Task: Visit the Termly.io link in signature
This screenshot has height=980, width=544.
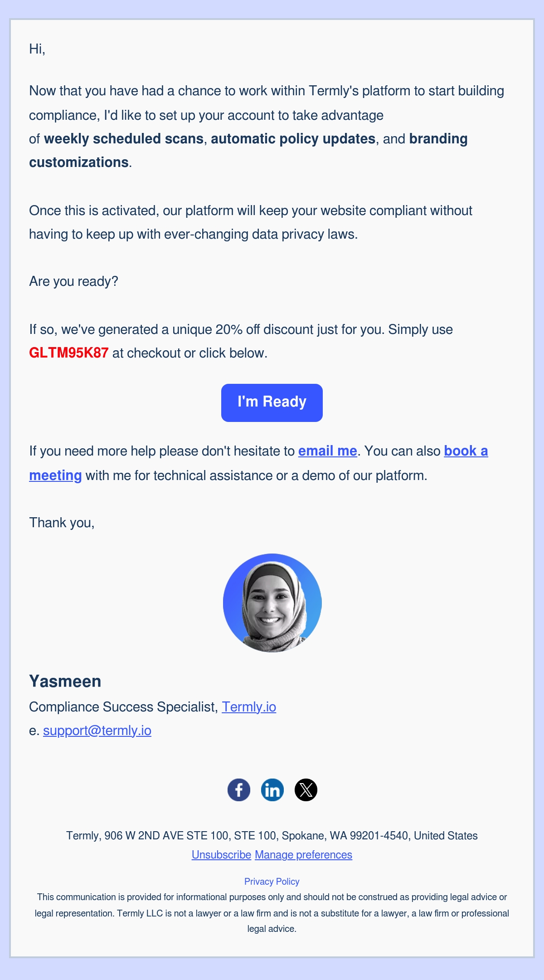Action: (249, 707)
